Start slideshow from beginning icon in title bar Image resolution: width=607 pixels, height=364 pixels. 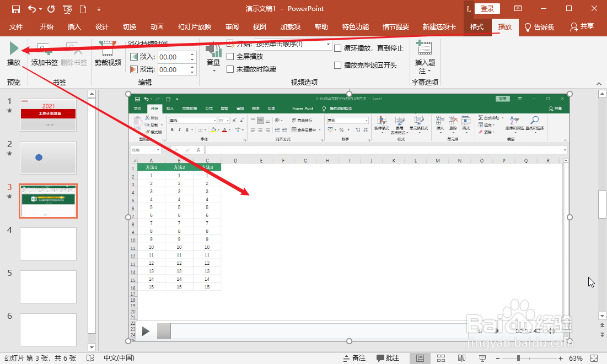coord(67,9)
